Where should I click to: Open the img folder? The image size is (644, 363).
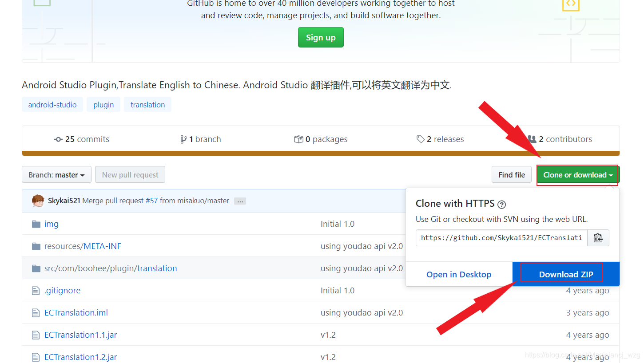click(x=52, y=224)
